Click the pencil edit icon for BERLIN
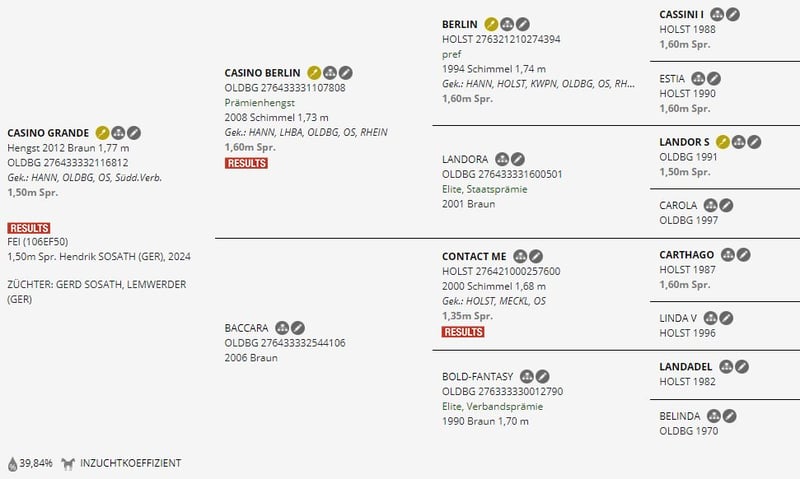Viewport: 800px width, 479px height. pos(522,24)
